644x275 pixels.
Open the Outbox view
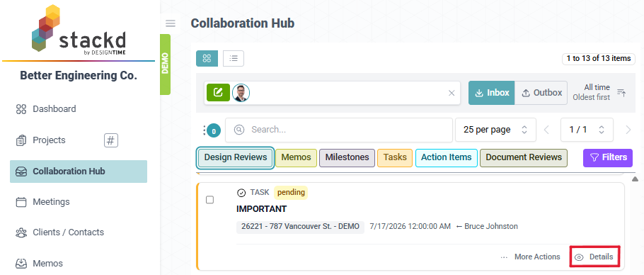point(541,92)
